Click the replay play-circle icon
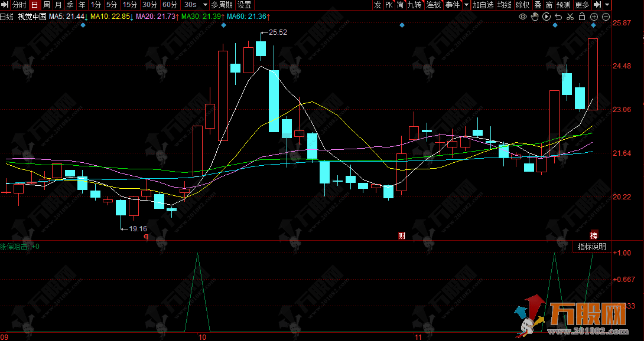Viewport: 644px width, 341px height. (547, 17)
